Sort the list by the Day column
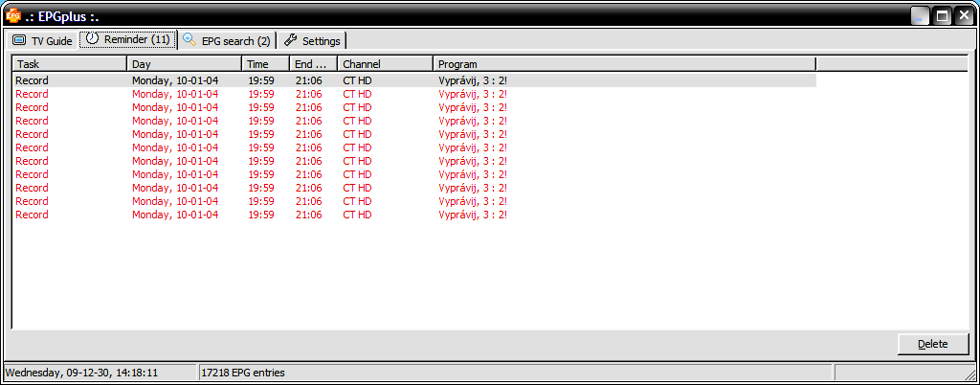 [x=185, y=64]
